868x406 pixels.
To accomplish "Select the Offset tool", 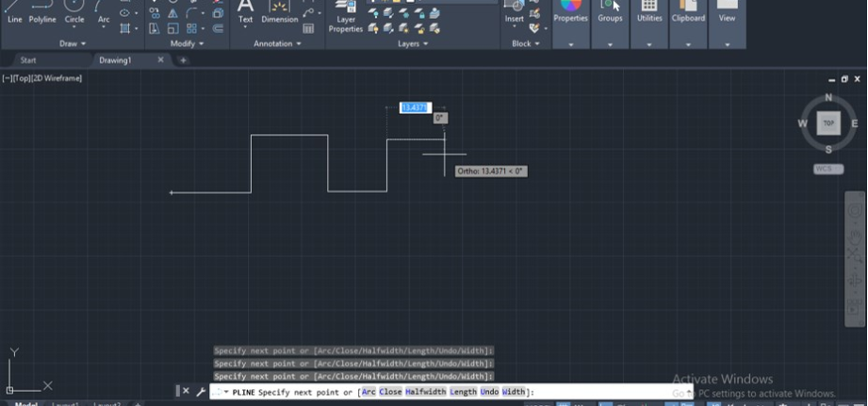I will 218,28.
